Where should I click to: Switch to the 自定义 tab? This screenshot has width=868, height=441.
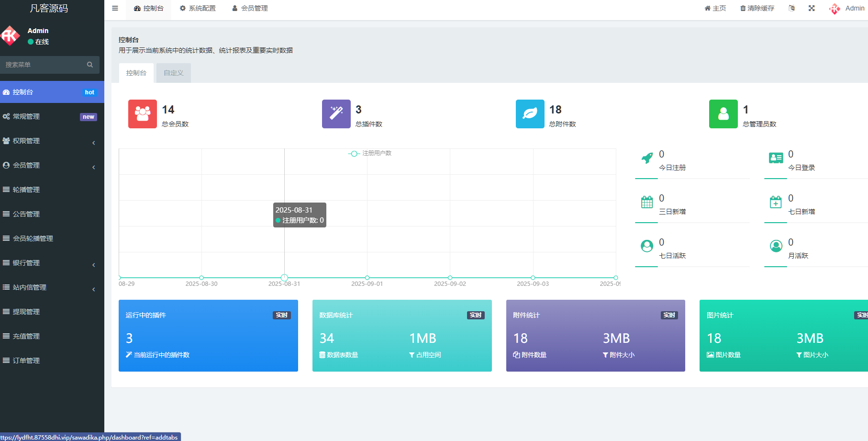(173, 73)
